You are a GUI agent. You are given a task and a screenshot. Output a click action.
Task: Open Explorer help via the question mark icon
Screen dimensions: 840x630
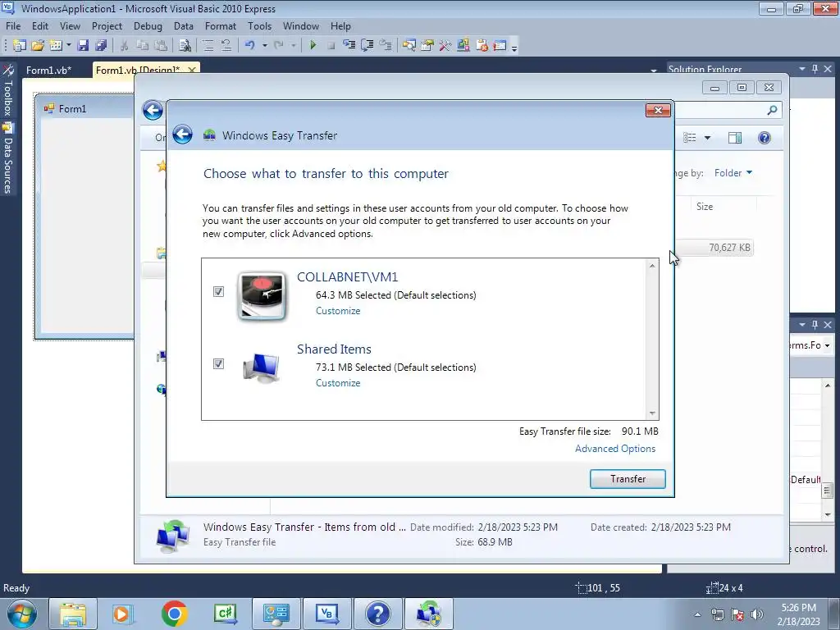[765, 138]
